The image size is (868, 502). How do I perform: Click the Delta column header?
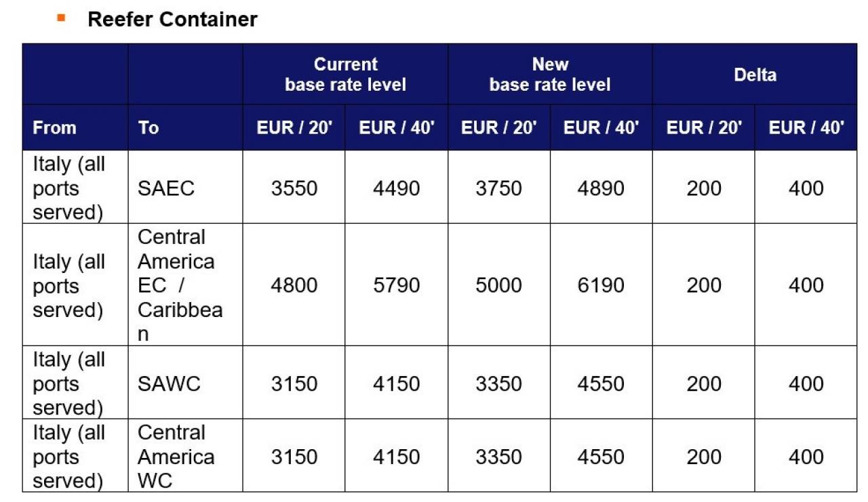[755, 75]
